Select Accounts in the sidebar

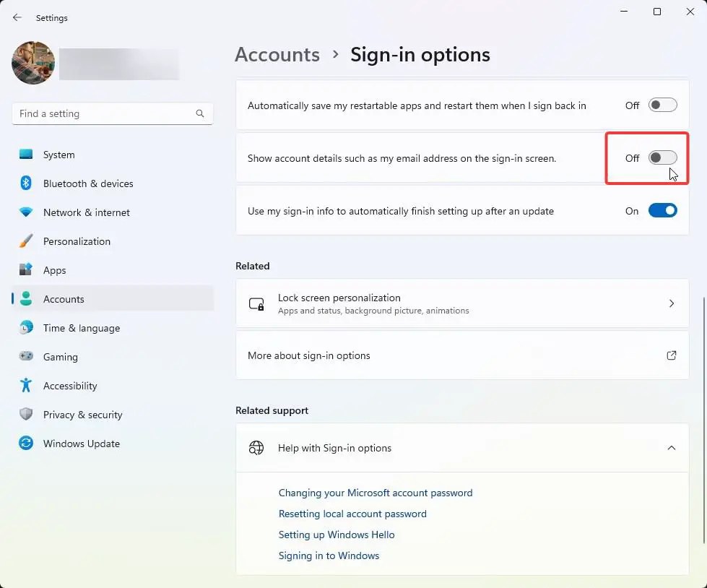pyautogui.click(x=113, y=298)
